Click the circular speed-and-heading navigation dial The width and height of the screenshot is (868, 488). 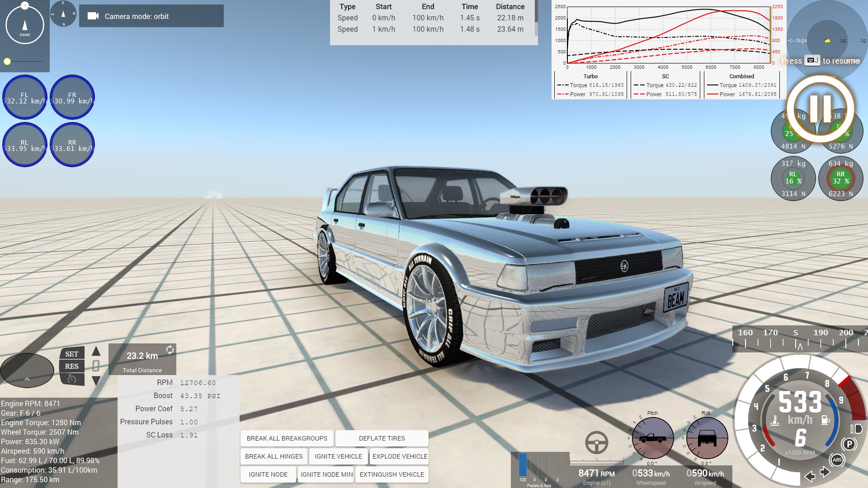point(25,24)
